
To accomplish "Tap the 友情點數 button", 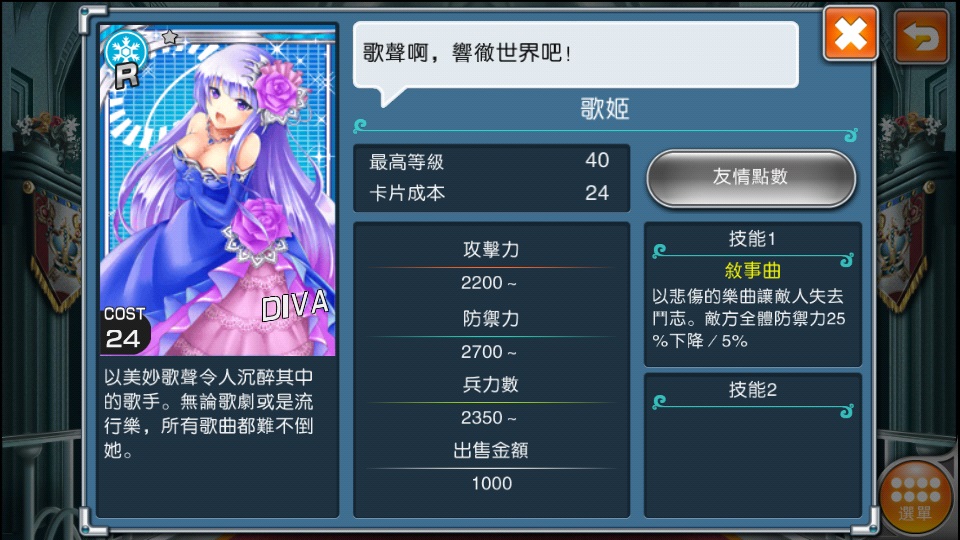I will pyautogui.click(x=751, y=178).
